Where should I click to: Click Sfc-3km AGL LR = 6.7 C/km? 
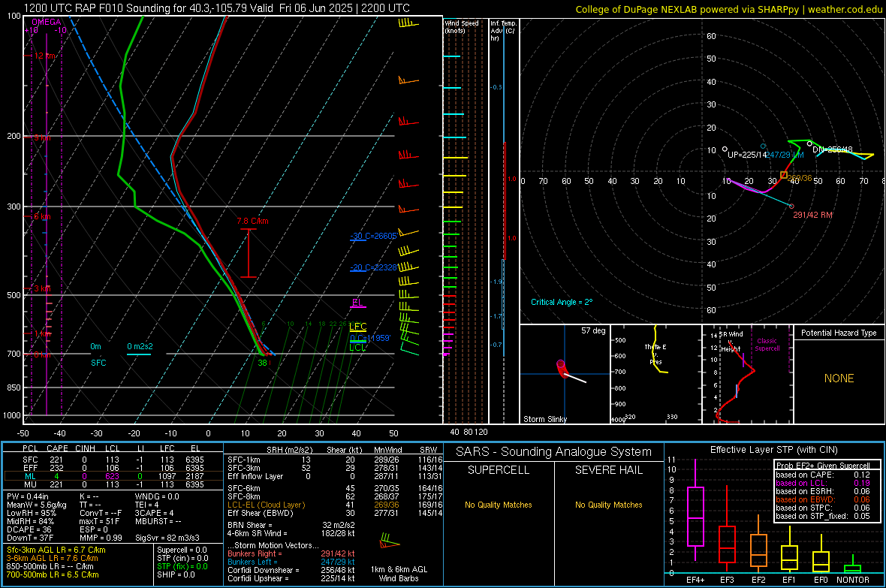coord(56,550)
